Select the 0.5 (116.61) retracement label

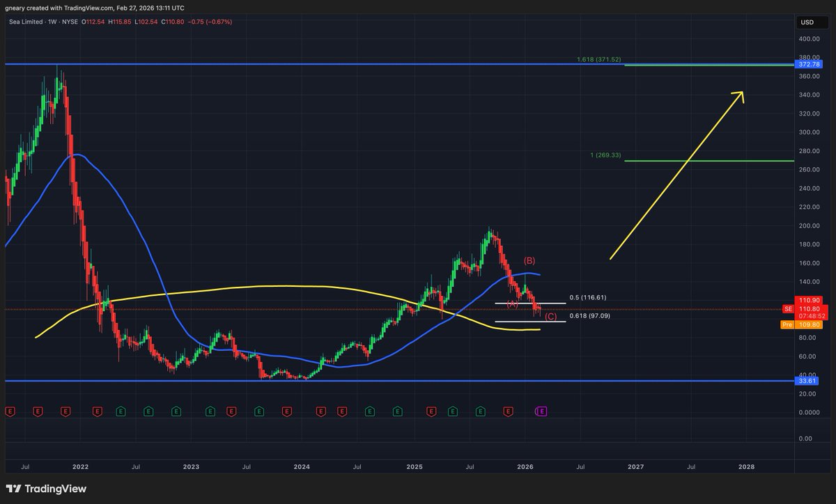[588, 297]
